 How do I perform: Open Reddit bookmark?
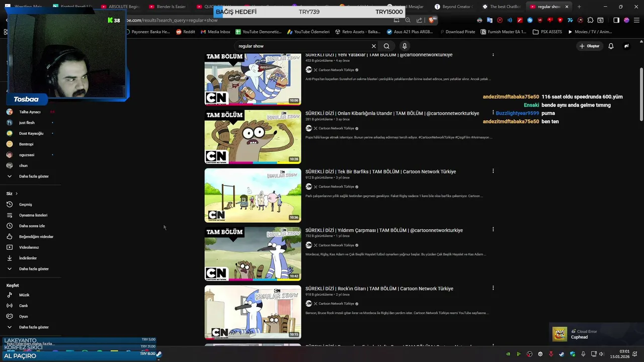point(185,32)
